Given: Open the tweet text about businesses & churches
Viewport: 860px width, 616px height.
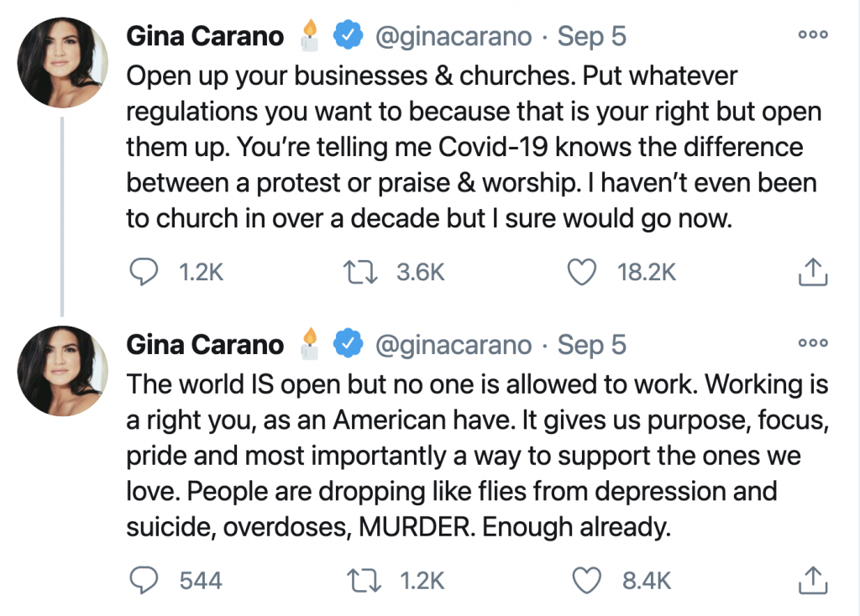Looking at the screenshot, I should (474, 147).
